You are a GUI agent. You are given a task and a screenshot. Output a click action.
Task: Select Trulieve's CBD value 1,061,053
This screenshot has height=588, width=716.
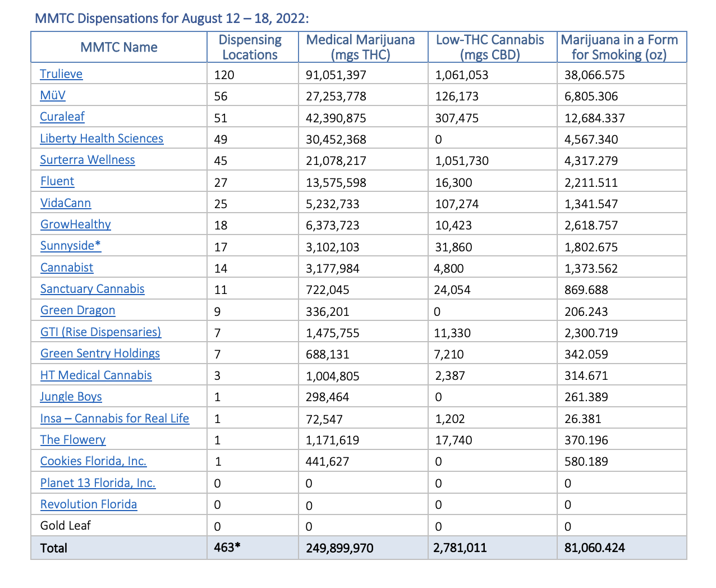(x=462, y=75)
